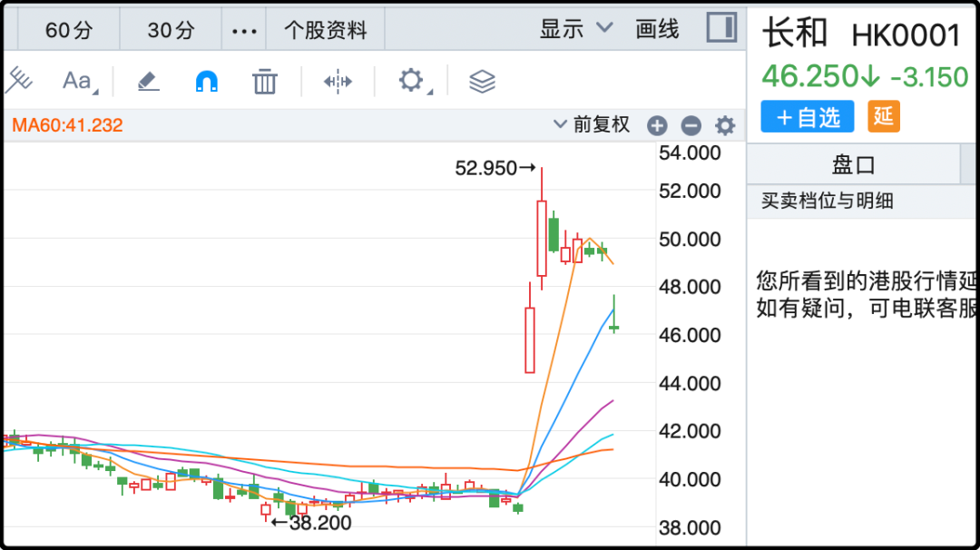Toggle the magnet snap tool
Viewport: 980px width, 550px height.
(x=207, y=82)
